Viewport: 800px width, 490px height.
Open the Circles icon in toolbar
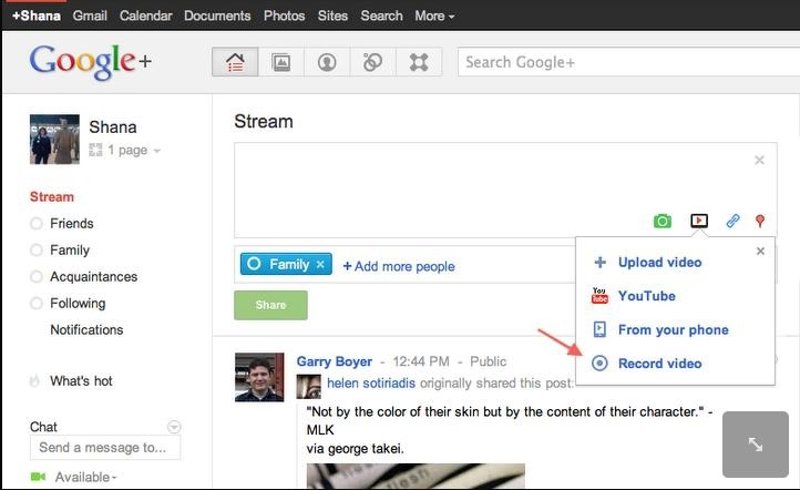coord(372,62)
